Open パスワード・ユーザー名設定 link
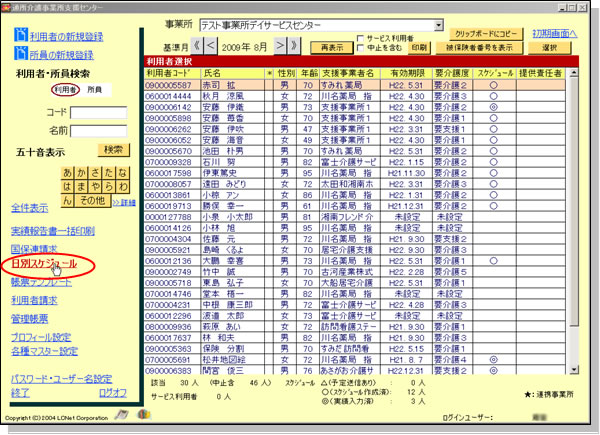The image size is (600, 435). (62, 379)
